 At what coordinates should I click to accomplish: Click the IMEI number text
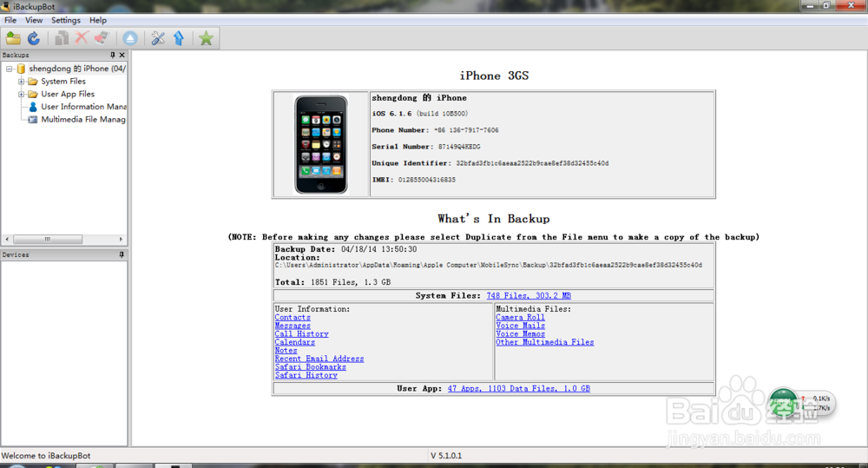pyautogui.click(x=427, y=180)
